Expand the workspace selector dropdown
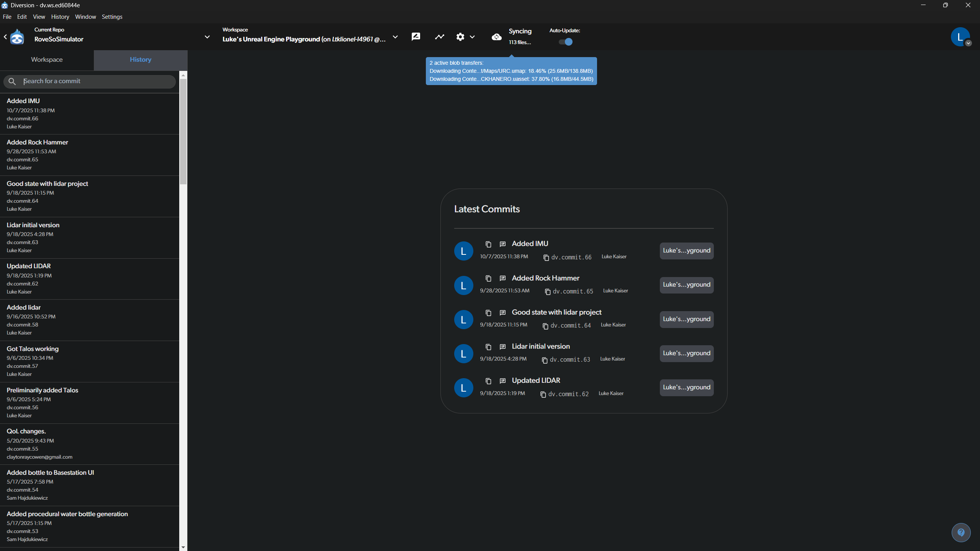The image size is (980, 551). [x=395, y=37]
